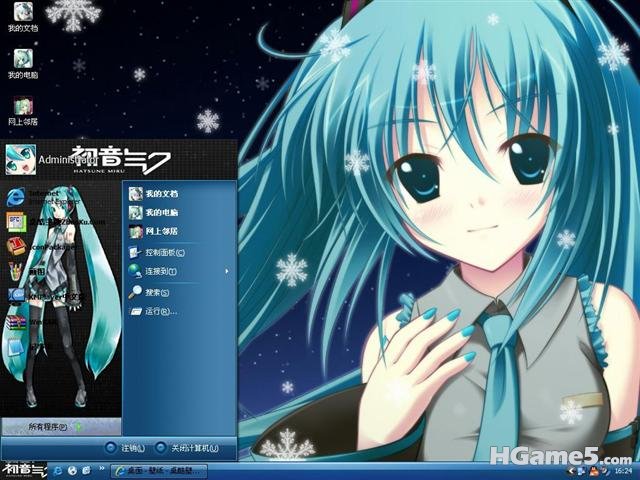Open the Paint (画图) program
The width and height of the screenshot is (640, 480).
click(x=29, y=271)
